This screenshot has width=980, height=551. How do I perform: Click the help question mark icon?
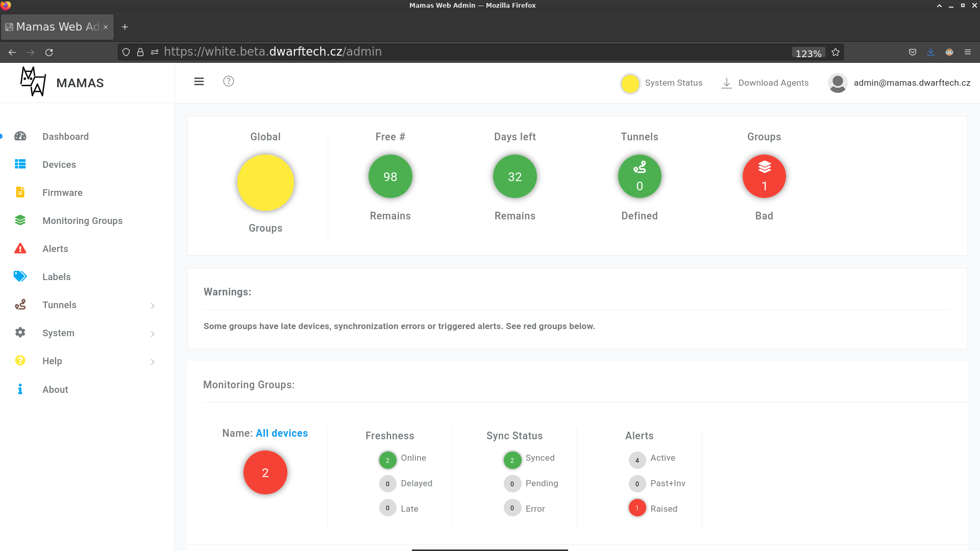(x=229, y=82)
